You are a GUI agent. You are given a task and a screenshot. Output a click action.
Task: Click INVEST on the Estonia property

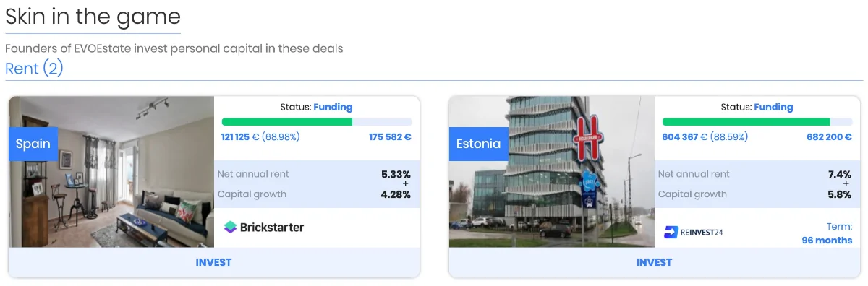click(x=654, y=262)
